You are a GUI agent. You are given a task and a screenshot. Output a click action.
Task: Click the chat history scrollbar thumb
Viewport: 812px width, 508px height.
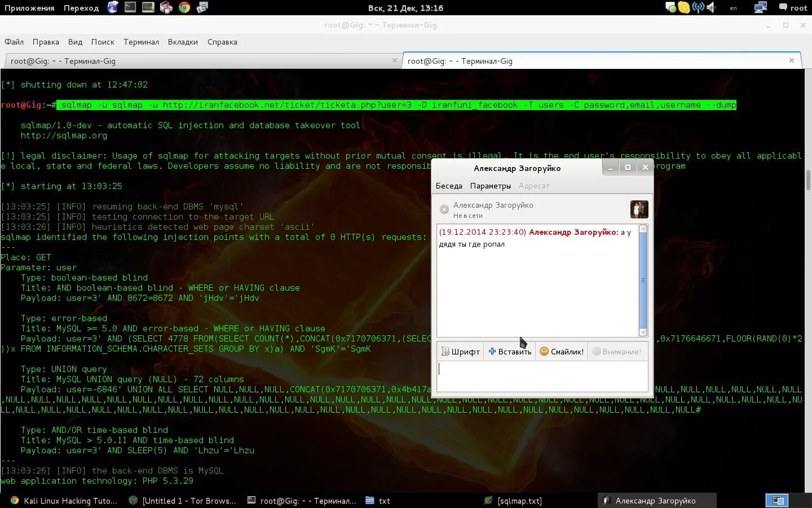(x=643, y=281)
